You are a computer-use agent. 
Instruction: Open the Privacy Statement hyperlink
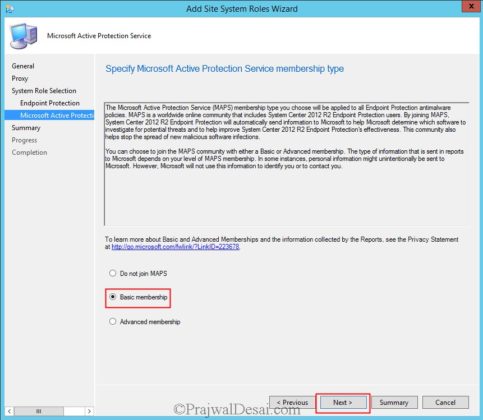[175, 247]
